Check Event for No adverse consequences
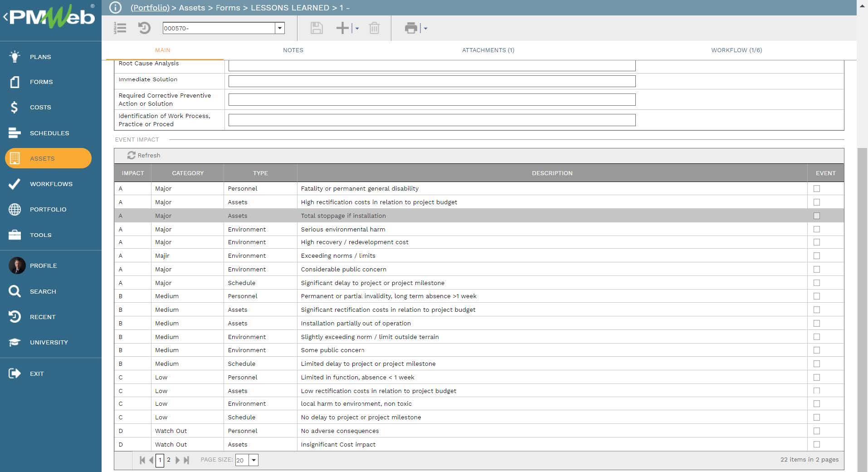The image size is (868, 472). [x=817, y=431]
